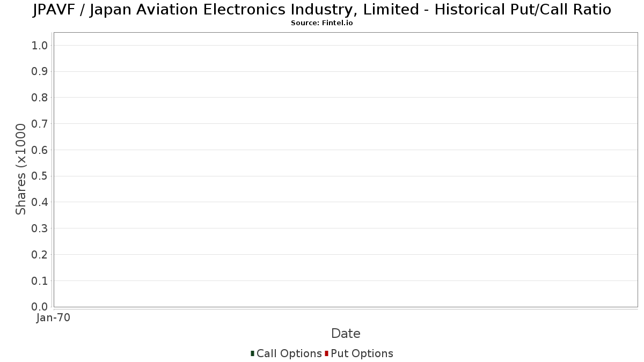This screenshot has height=362, width=644.
Task: Select the Jan-70 x-axis tick label
Action: pos(53,318)
